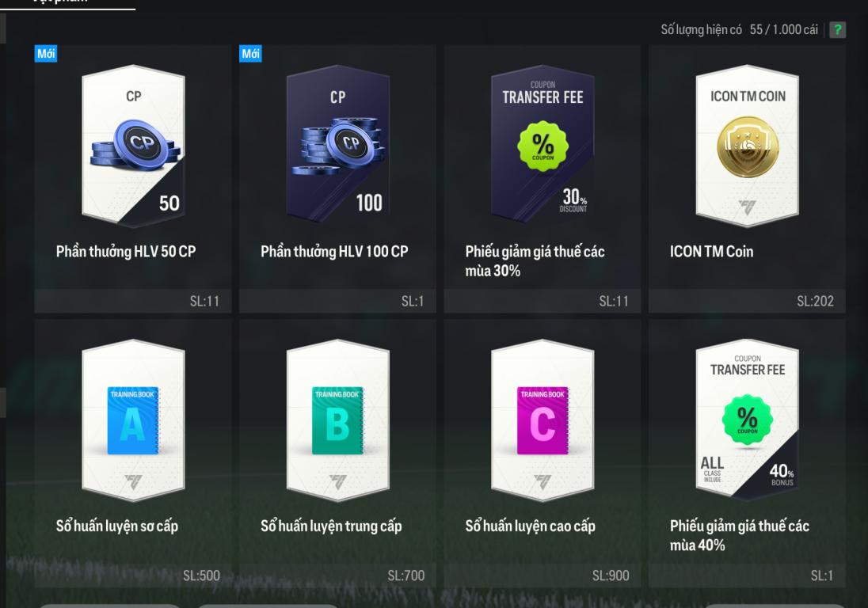Screen dimensions: 868x608
Task: Click the ICON TM Coin item name
Action: click(x=711, y=252)
